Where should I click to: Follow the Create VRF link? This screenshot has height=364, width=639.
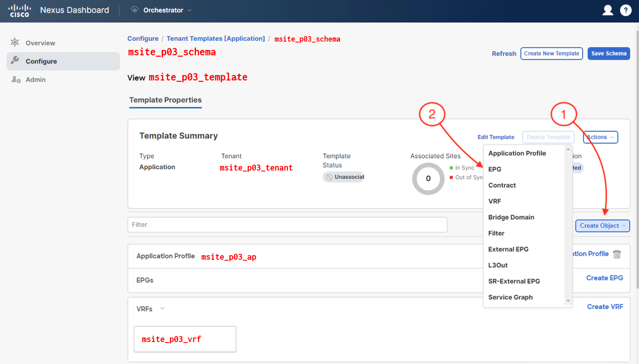tap(605, 307)
